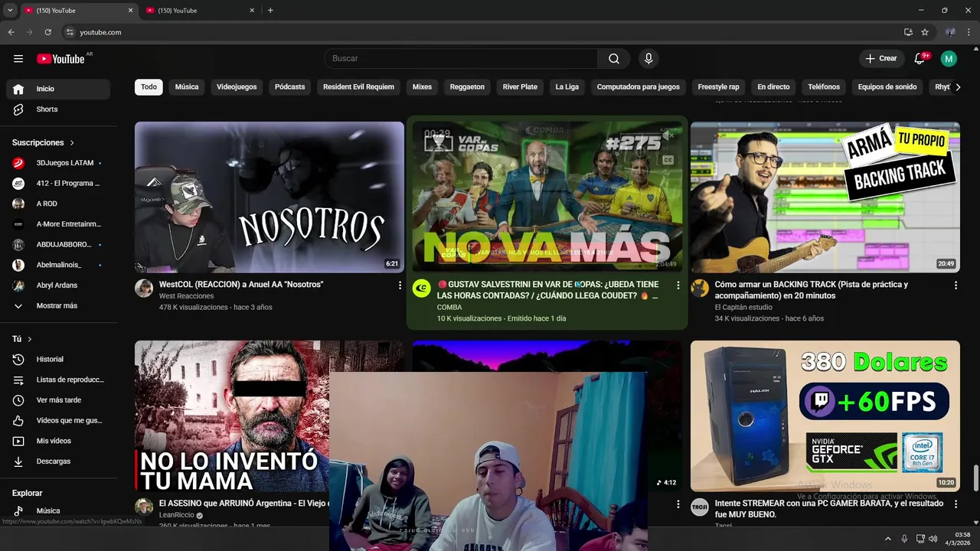The height and width of the screenshot is (551, 980).
Task: Open Abryl Ardans subscription channel
Action: (x=58, y=285)
